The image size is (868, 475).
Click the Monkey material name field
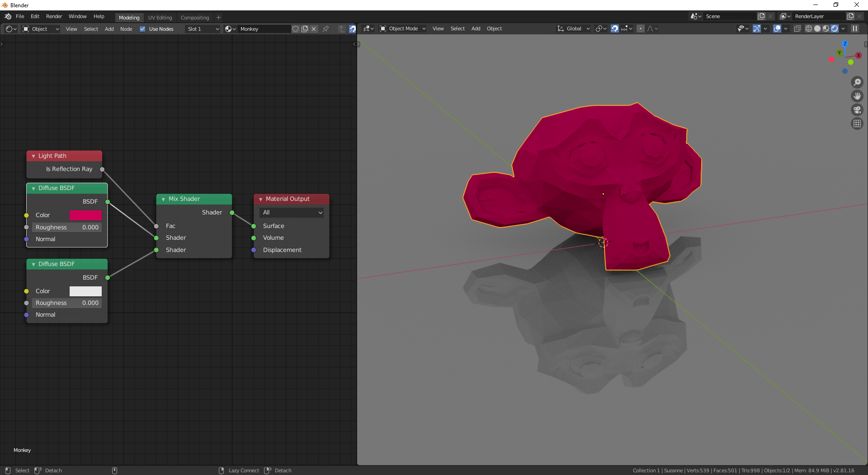264,29
